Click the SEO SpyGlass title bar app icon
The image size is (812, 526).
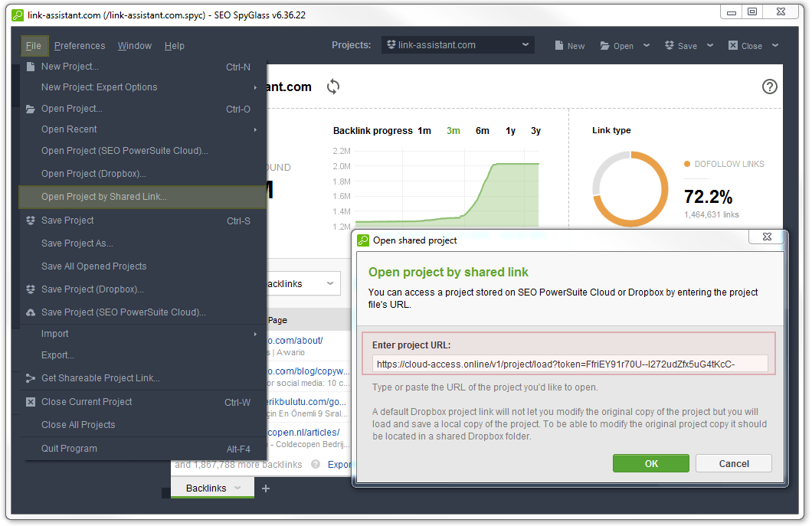pos(18,15)
